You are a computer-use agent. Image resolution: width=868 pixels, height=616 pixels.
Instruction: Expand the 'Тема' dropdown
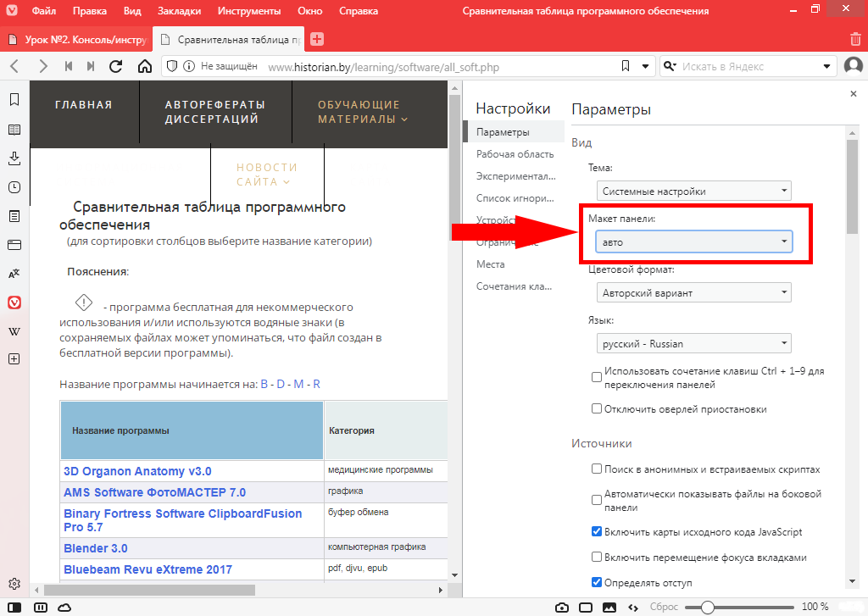(x=693, y=191)
